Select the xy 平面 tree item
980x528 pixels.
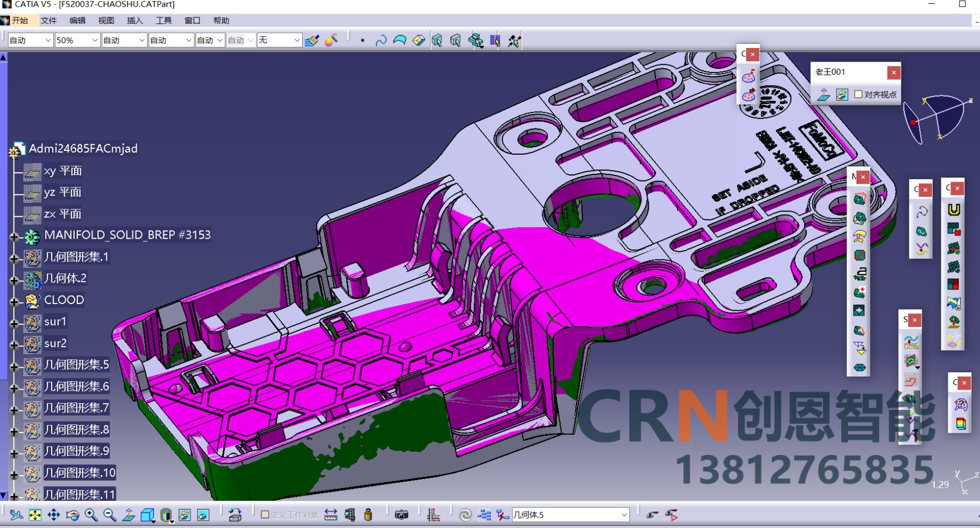(x=63, y=171)
